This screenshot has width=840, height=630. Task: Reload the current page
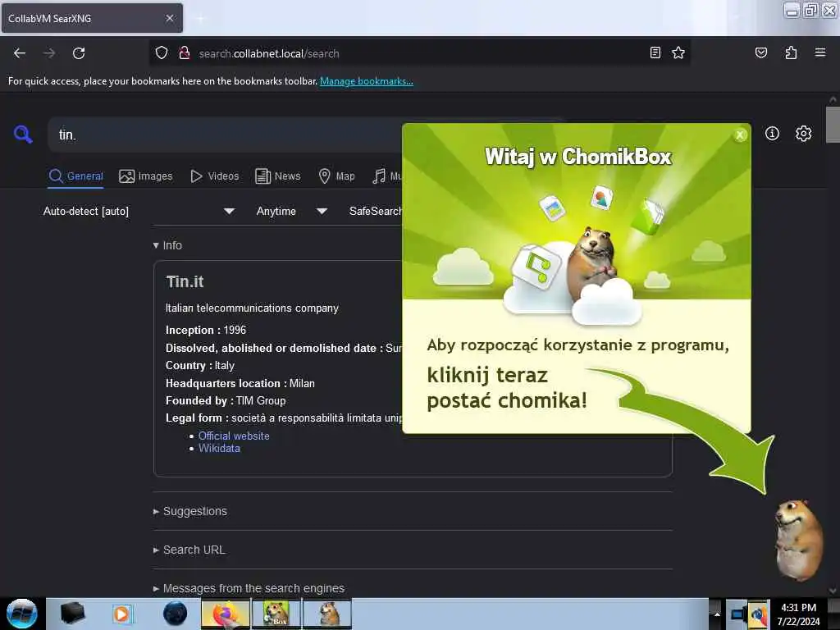coord(79,53)
